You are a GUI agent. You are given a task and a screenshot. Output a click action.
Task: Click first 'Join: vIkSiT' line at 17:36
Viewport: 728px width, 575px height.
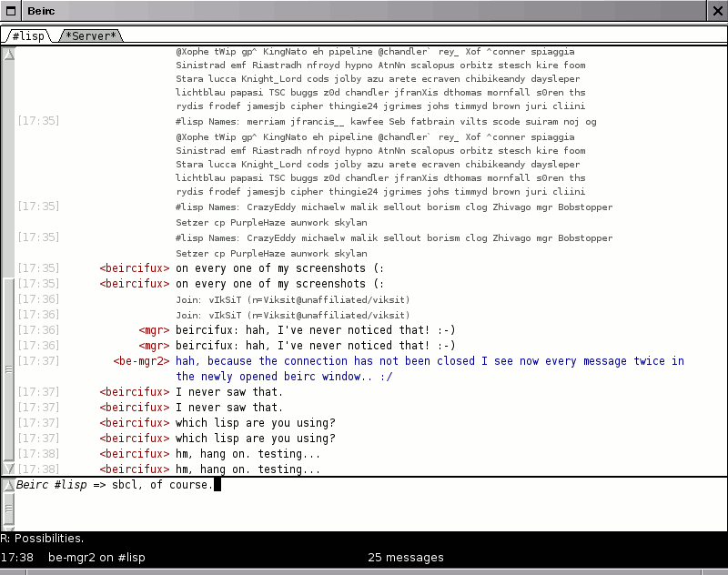[292, 300]
